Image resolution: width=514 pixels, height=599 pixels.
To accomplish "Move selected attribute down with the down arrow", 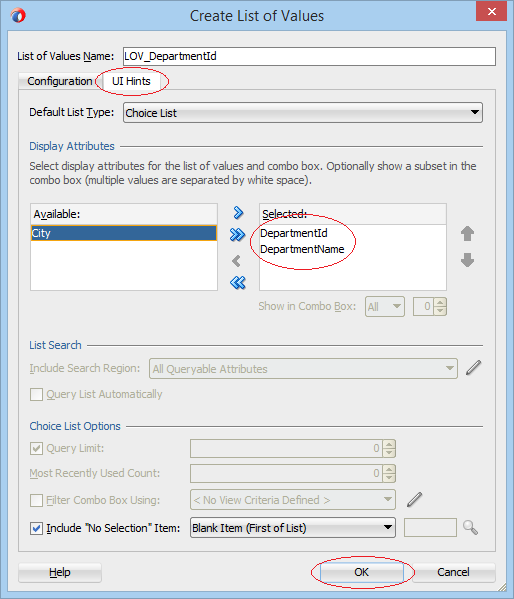I will [x=467, y=260].
